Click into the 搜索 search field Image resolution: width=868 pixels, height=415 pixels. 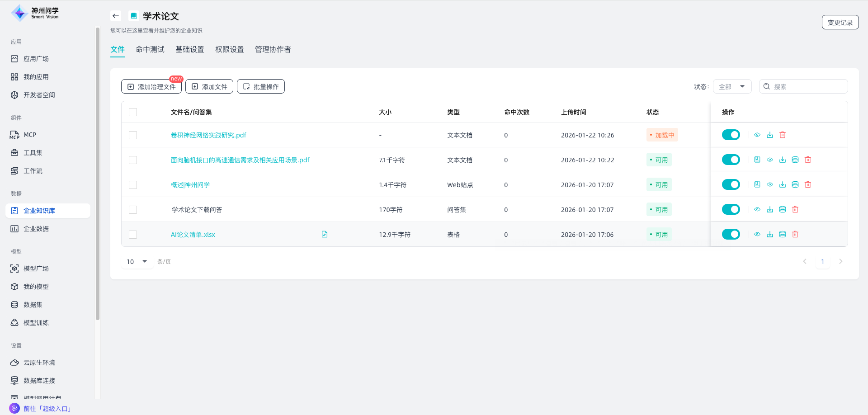pos(807,86)
